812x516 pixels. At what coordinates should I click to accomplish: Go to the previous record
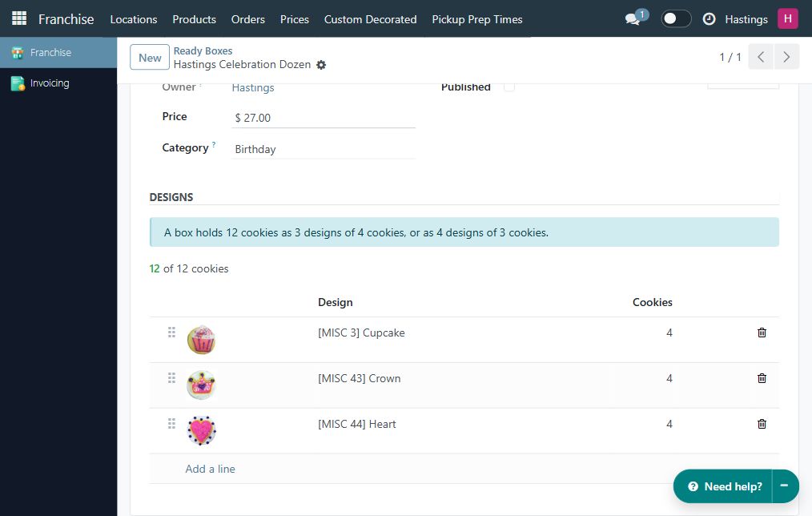761,57
